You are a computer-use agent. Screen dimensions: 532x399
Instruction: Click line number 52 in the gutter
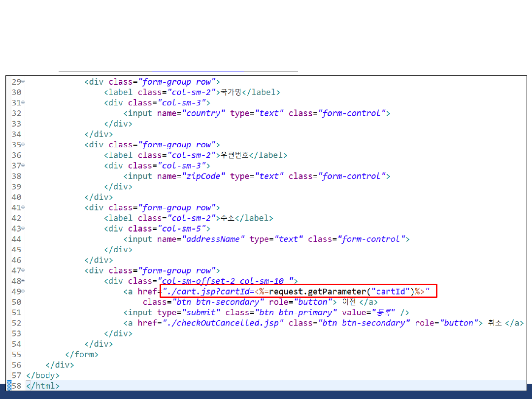click(x=16, y=323)
